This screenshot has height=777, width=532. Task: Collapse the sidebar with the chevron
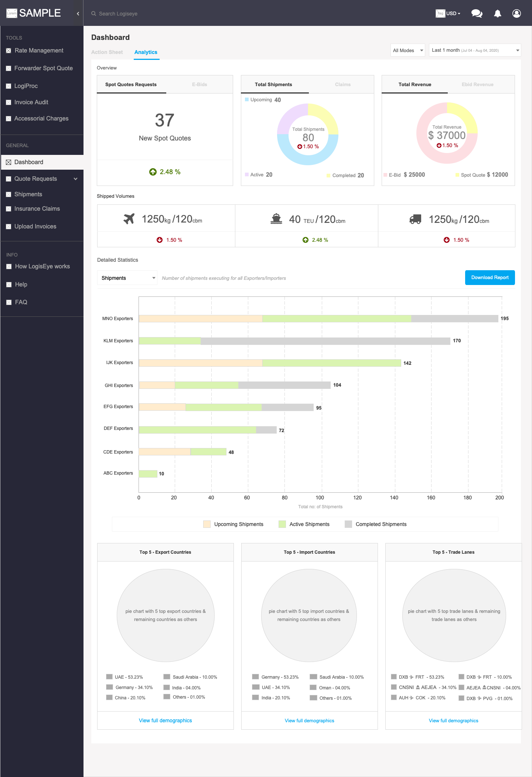point(78,14)
